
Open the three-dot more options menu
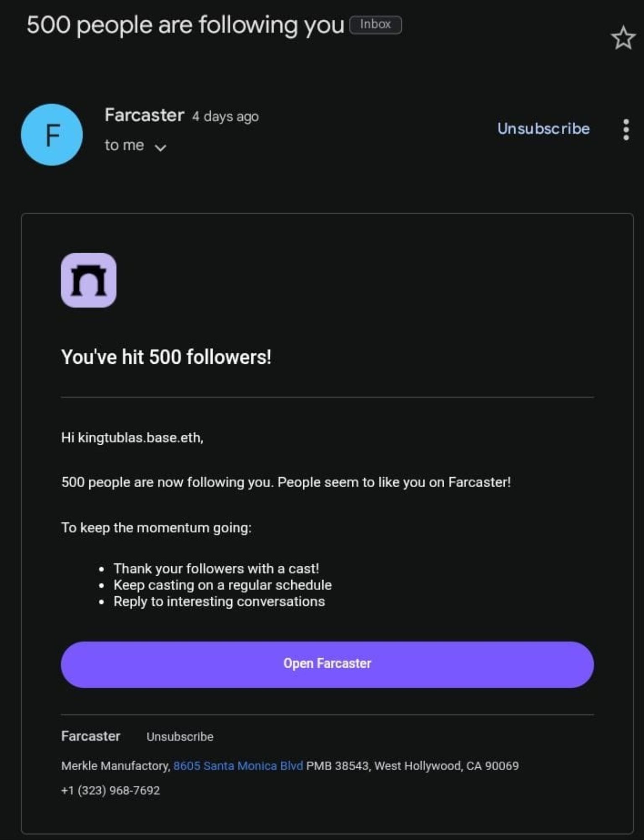point(626,129)
